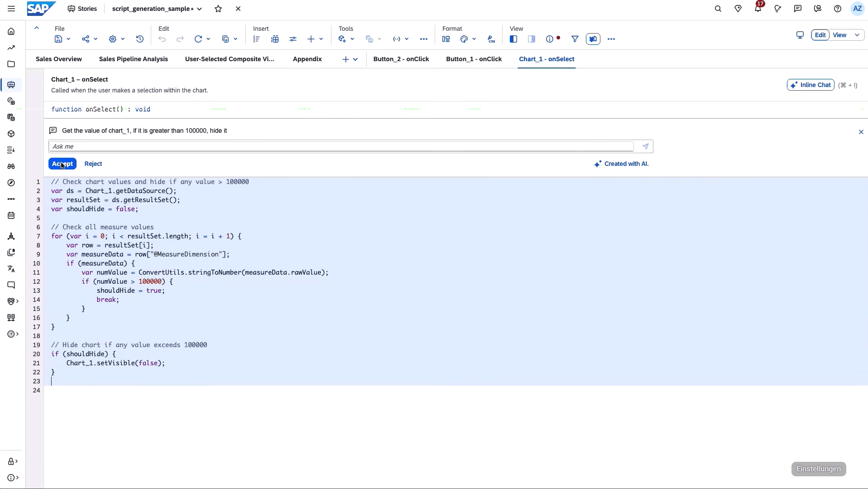Click the add model cube icon in Tools
The height and width of the screenshot is (489, 868).
[342, 39]
